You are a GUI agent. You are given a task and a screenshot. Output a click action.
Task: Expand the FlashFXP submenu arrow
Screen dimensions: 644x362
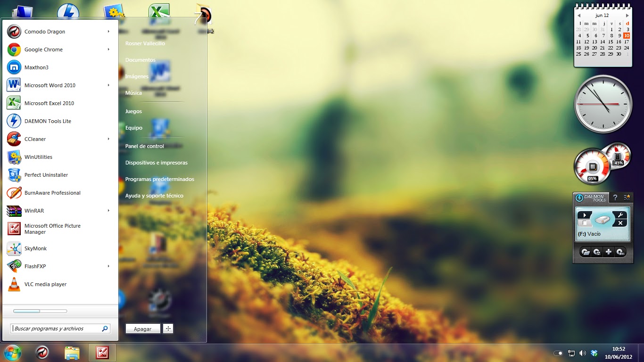click(108, 266)
